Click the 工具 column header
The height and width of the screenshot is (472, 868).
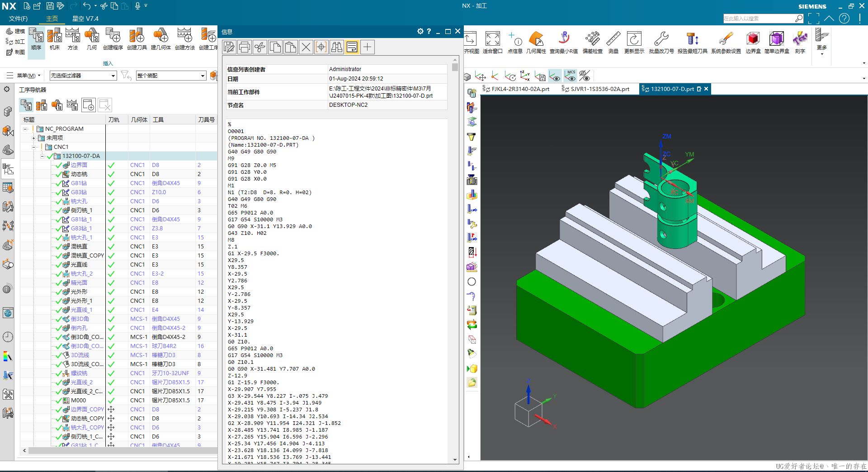(x=173, y=120)
